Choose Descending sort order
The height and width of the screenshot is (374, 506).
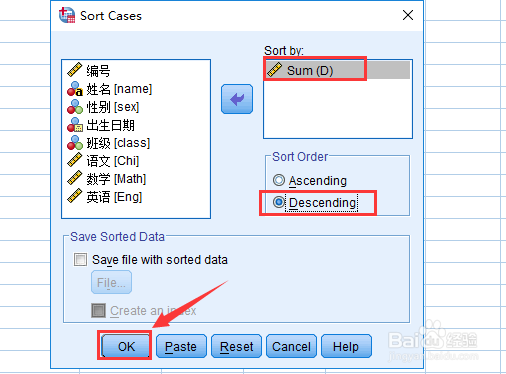315,202
